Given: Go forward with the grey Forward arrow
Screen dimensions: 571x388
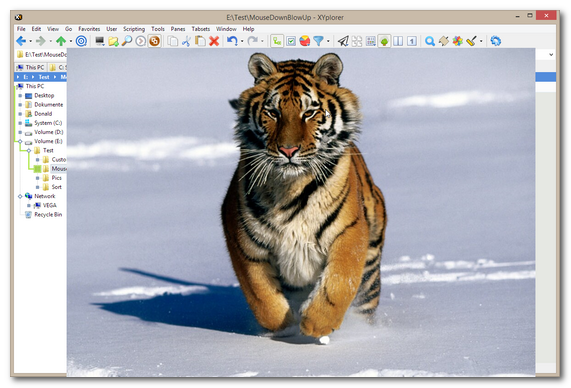Looking at the screenshot, I should point(41,41).
